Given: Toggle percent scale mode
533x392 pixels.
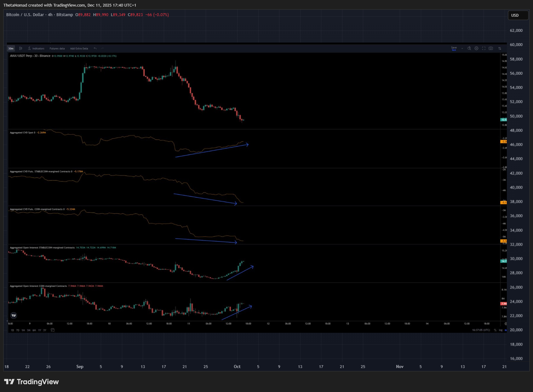Looking at the screenshot, I should point(495,330).
